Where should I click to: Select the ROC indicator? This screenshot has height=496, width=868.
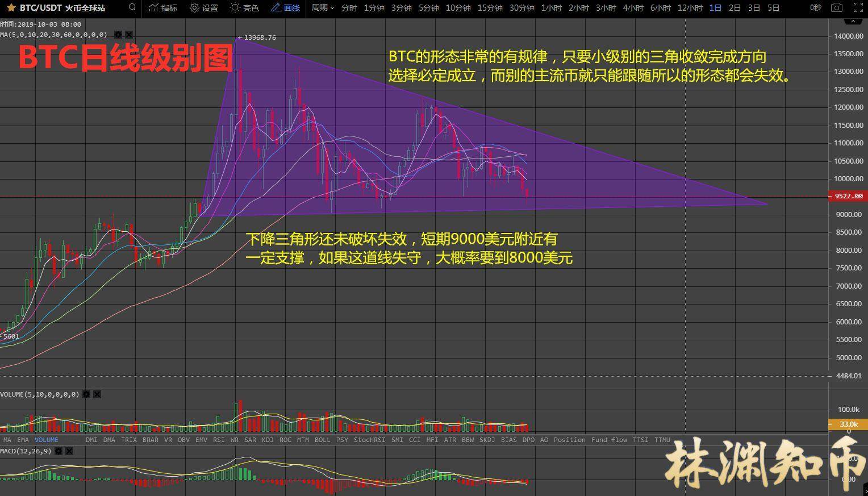tap(285, 440)
